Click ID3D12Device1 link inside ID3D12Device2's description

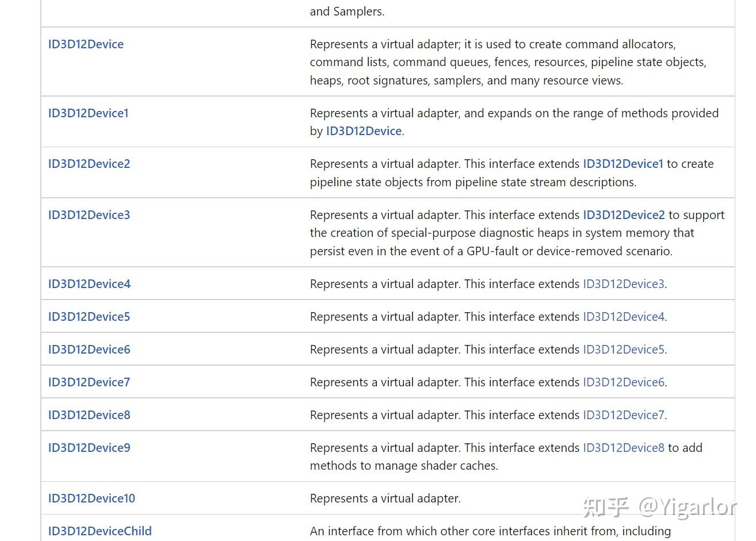tap(623, 164)
